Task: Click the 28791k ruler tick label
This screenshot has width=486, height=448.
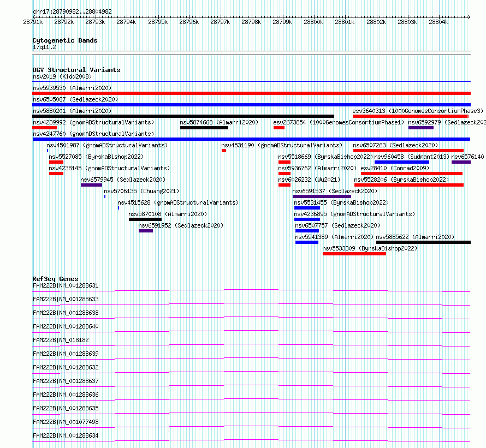Action: tap(33, 22)
